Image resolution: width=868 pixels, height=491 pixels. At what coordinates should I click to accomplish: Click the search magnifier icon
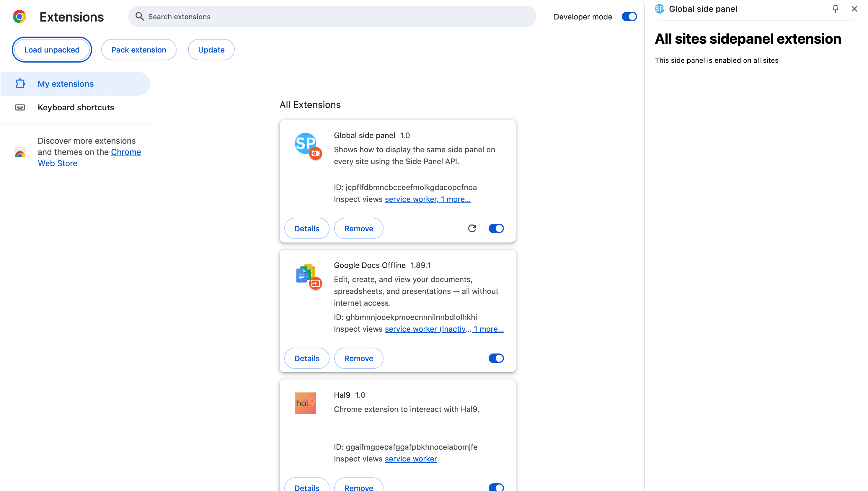pos(139,17)
